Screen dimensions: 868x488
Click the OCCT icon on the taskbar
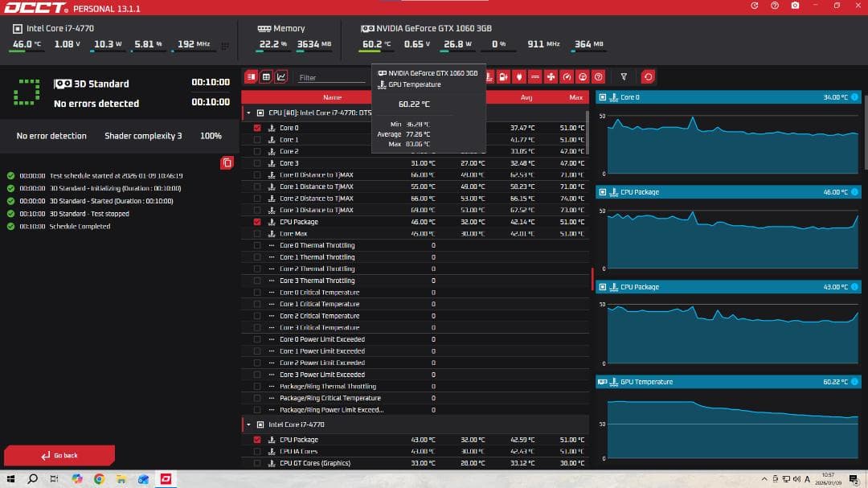(x=166, y=479)
